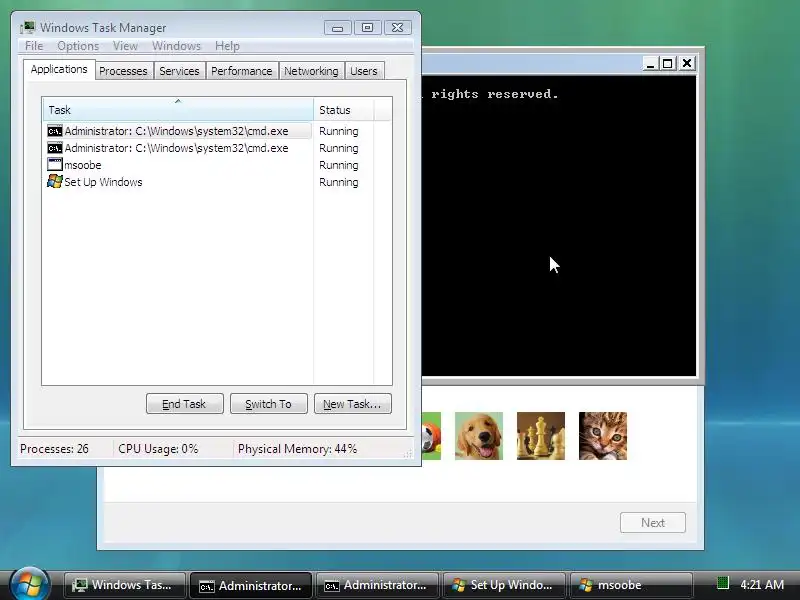
Task: Click the cmd icon of the second task
Action: 55,148
